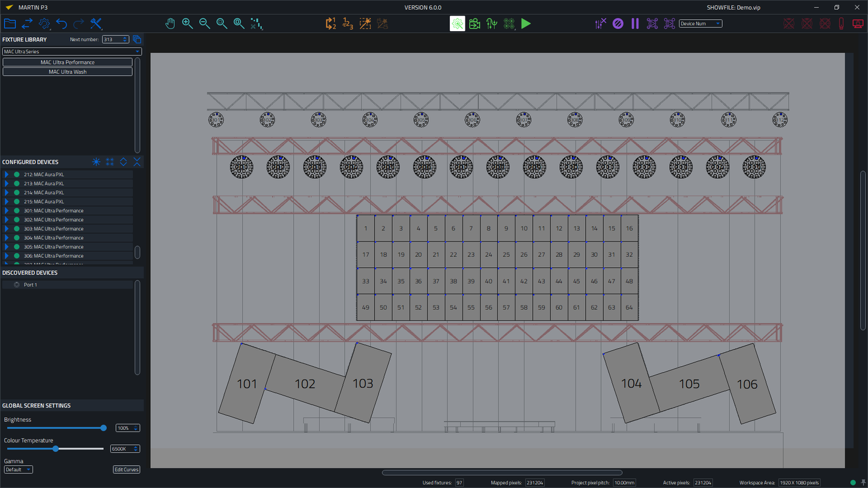Viewport: 868px width, 488px height.
Task: Click the purple blocked circle icon
Action: pyautogui.click(x=618, y=23)
